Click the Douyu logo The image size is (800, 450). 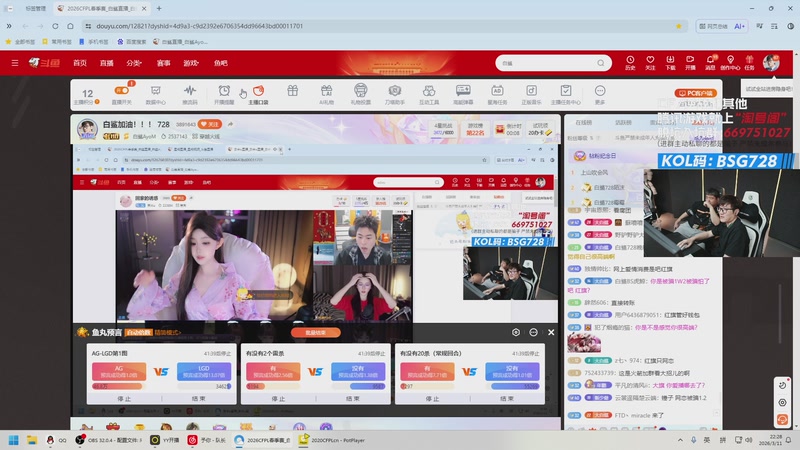click(44, 63)
